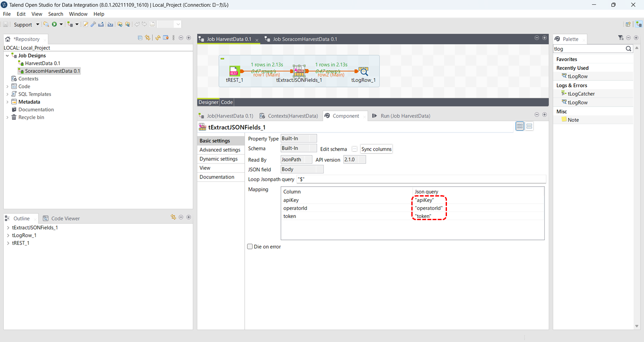Image resolution: width=644 pixels, height=342 pixels.
Task: Open the Search menu
Action: point(56,14)
